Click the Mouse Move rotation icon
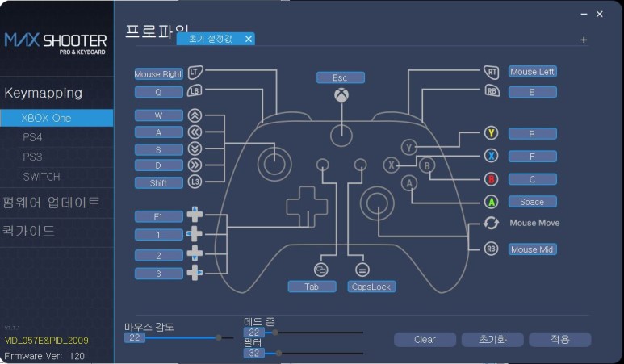The height and width of the screenshot is (364, 624). pos(491,224)
